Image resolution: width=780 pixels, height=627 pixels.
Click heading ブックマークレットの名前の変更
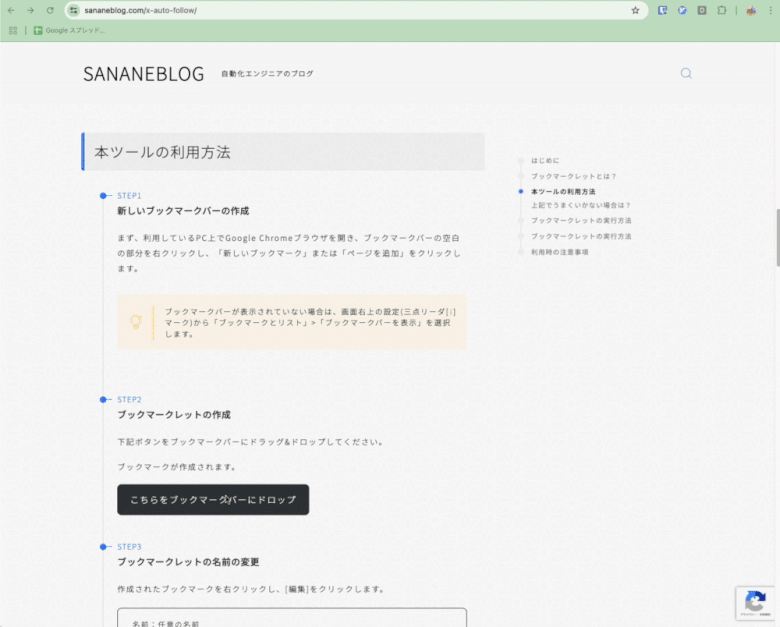(x=188, y=562)
